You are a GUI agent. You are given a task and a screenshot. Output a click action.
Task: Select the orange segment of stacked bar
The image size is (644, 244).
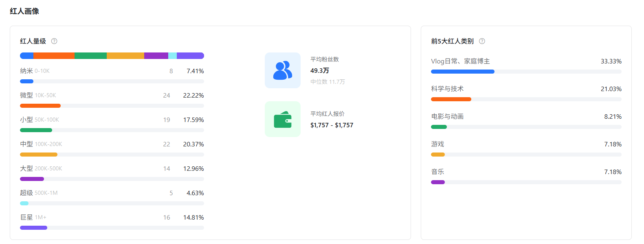(54, 56)
